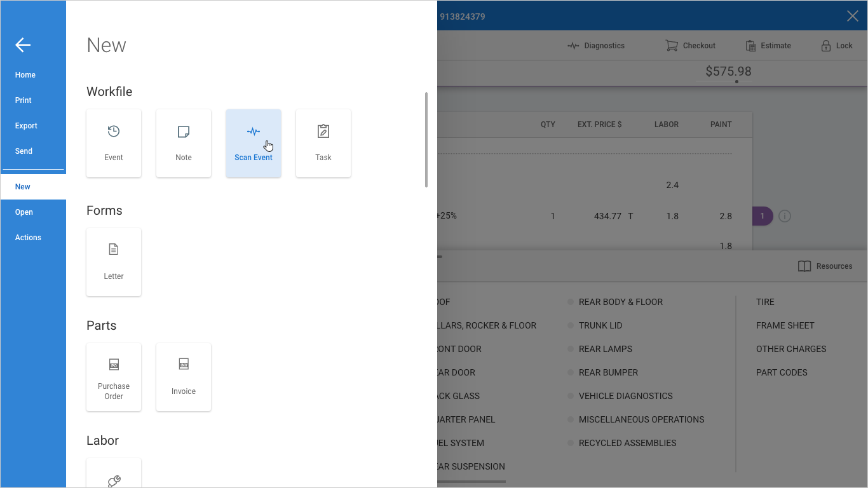
Task: Click the Forms section heading
Action: (104, 210)
